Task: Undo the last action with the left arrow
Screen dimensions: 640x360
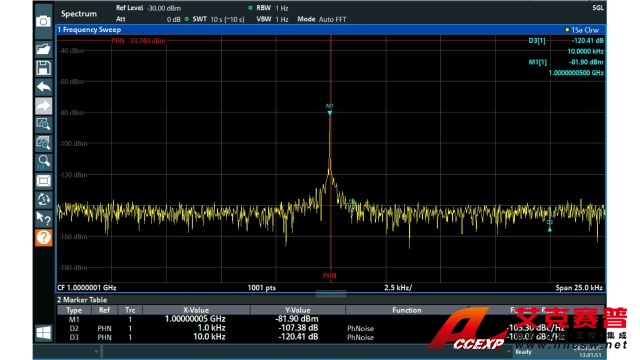Action: coord(43,87)
